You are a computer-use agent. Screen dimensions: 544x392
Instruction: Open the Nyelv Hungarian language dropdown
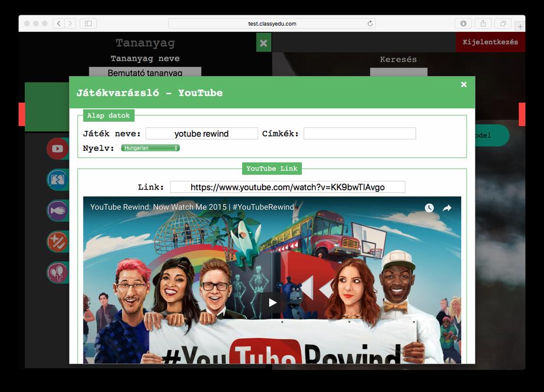pos(150,148)
